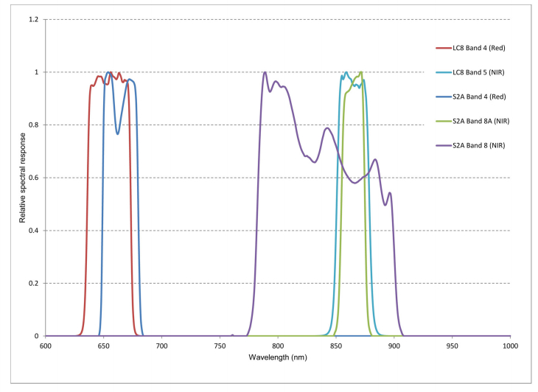Click the 600 tick label on horizontal axis
The height and width of the screenshot is (392, 538).
46,345
